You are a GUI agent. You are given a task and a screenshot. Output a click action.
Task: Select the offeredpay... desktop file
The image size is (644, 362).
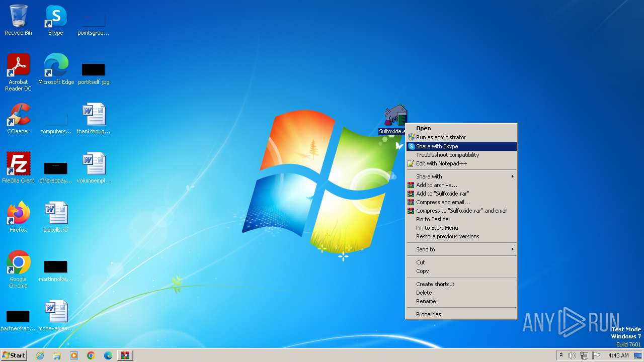click(56, 171)
